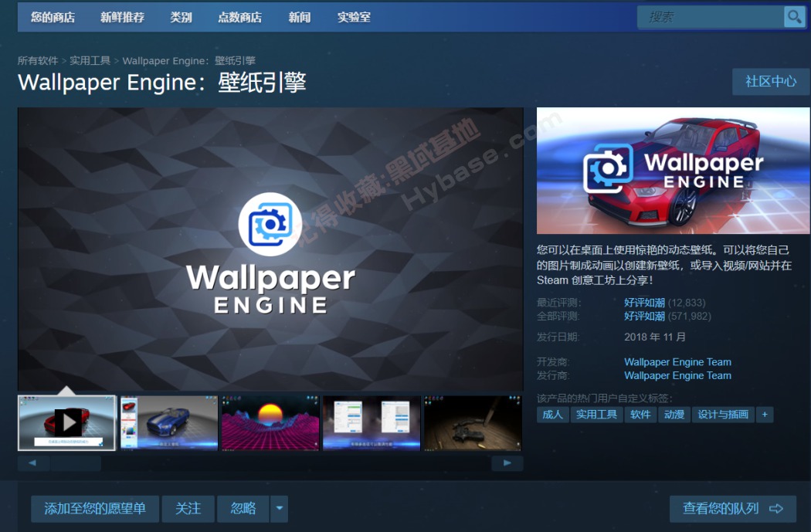The image size is (811, 532).
Task: Focus the store search field
Action: pos(711,17)
